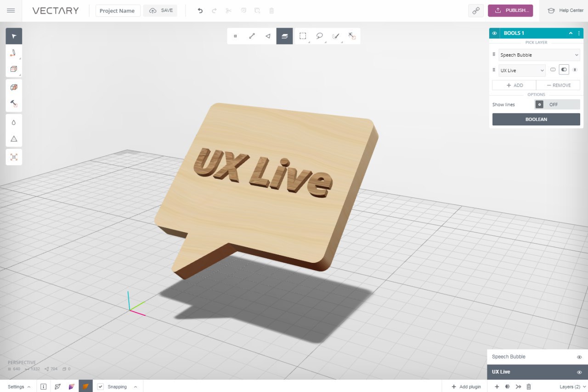Activate the extrude box tool

pyautogui.click(x=14, y=87)
